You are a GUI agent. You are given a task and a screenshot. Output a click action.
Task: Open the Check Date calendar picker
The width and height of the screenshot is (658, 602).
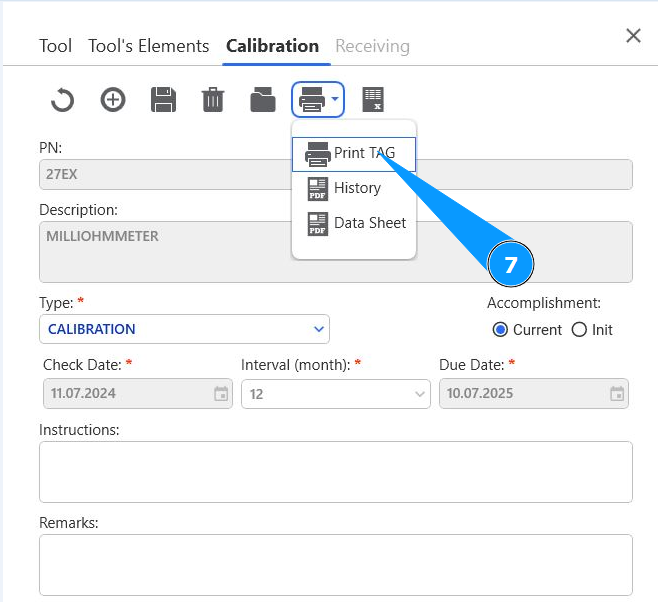point(221,394)
